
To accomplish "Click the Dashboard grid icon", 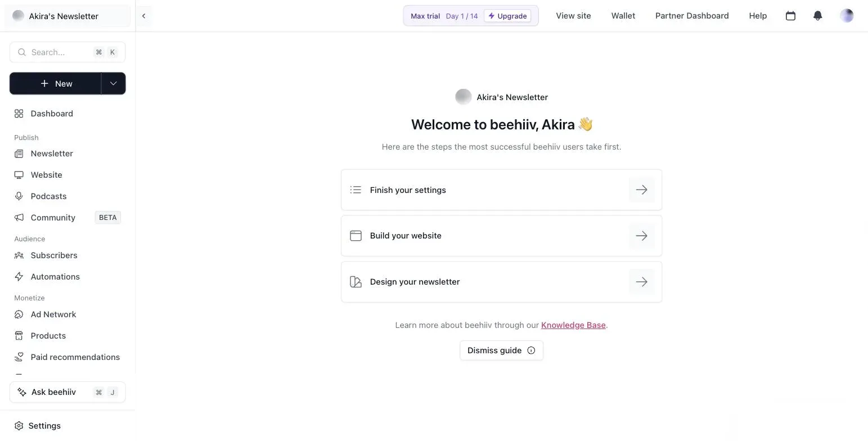I will [19, 114].
